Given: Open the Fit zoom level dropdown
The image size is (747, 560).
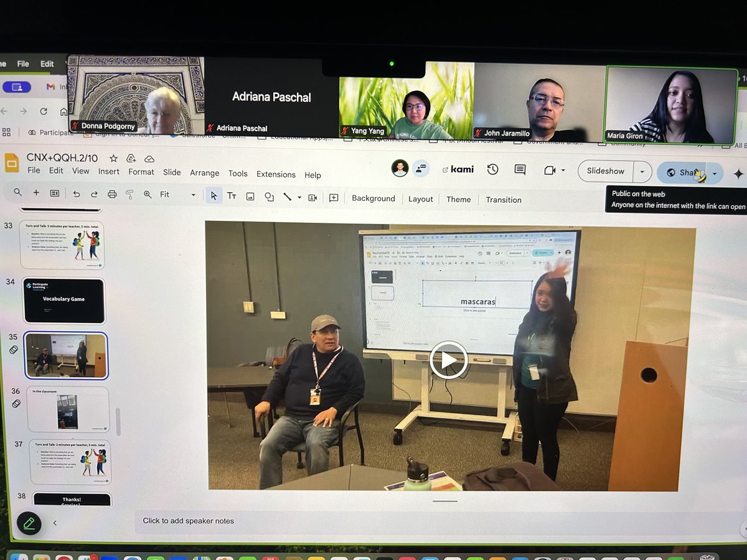Looking at the screenshot, I should point(177,195).
